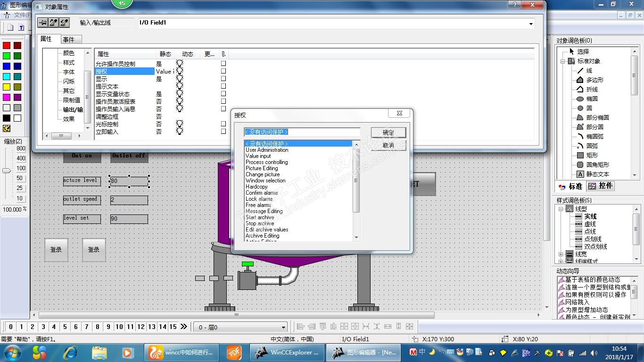Select 限制值 in the property category tree
The width and height of the screenshot is (644, 362).
pyautogui.click(x=72, y=100)
